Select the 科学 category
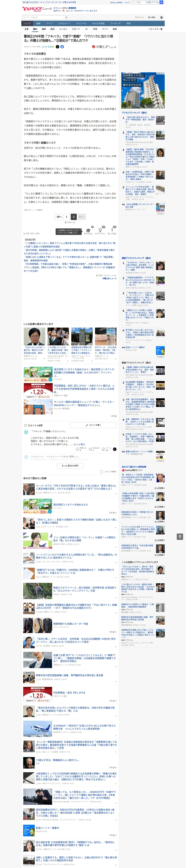Viewport: 186px width, 868px height. 95,29
